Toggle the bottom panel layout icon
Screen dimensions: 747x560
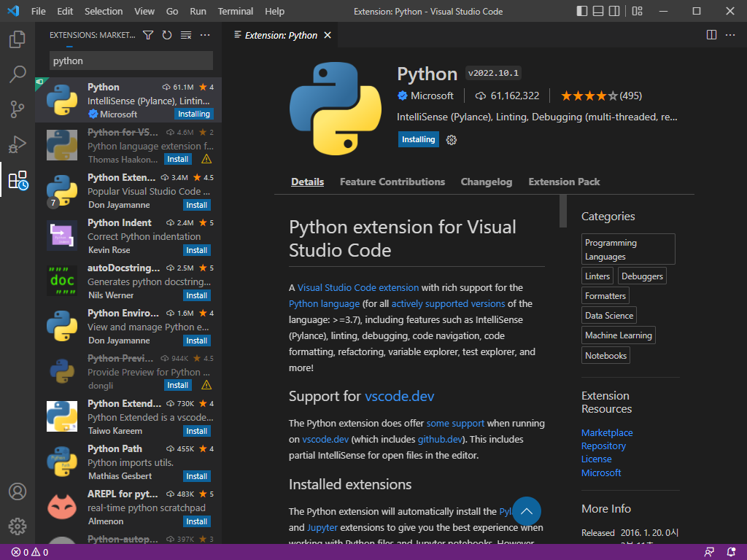coord(598,11)
